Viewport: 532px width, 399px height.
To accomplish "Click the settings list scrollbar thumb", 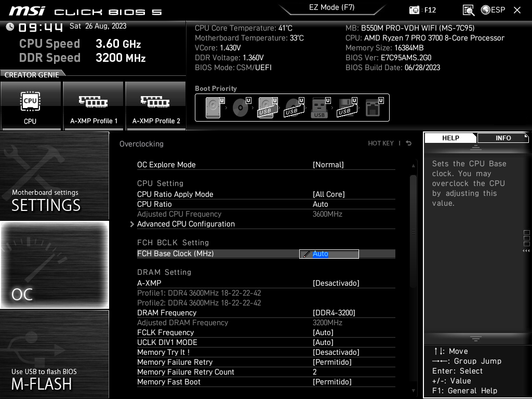I will pyautogui.click(x=413, y=232).
